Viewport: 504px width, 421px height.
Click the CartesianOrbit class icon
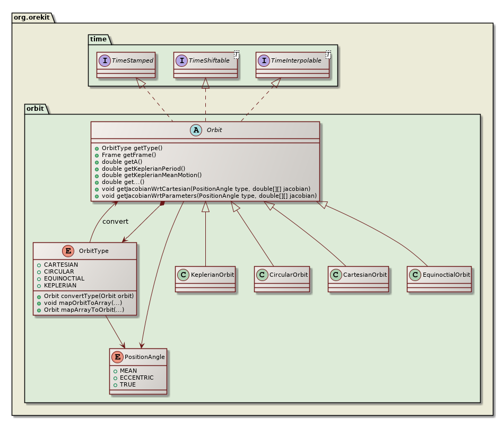point(335,275)
